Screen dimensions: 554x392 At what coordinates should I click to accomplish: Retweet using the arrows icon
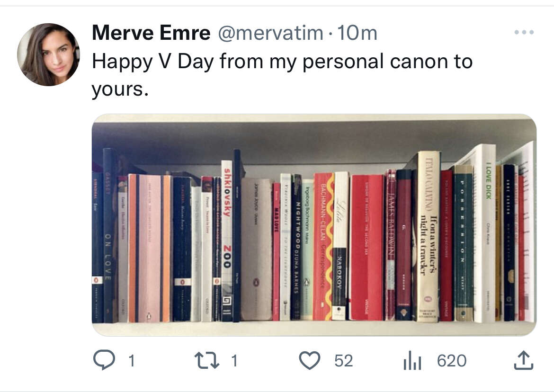click(x=207, y=360)
